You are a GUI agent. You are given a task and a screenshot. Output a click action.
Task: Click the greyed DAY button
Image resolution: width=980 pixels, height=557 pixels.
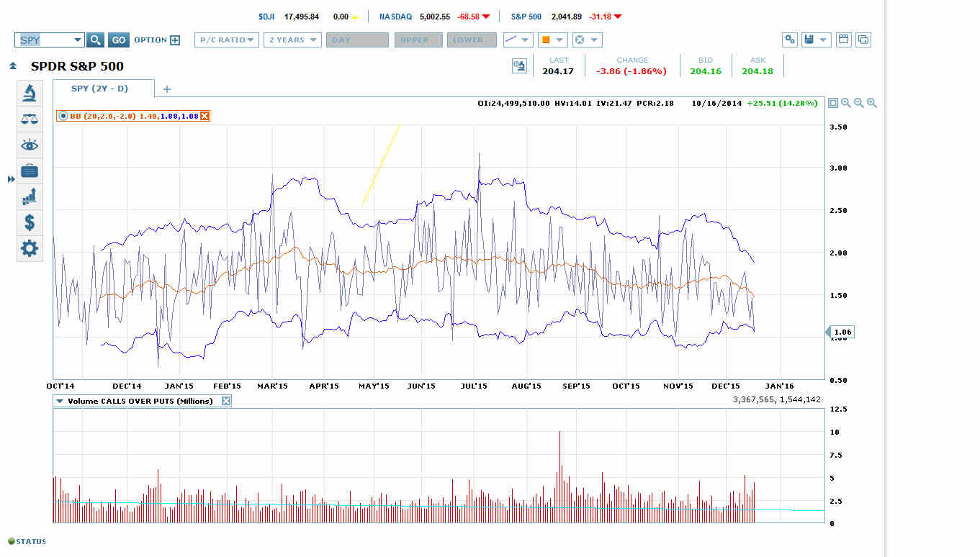point(357,40)
